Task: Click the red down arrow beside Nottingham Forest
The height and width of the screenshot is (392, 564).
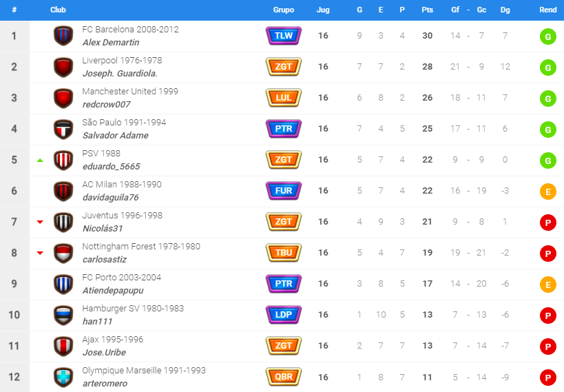Action: tap(40, 253)
